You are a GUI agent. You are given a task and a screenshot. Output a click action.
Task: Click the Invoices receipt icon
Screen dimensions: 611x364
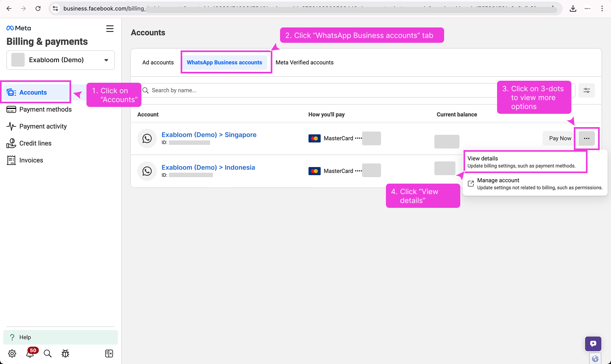click(x=11, y=160)
